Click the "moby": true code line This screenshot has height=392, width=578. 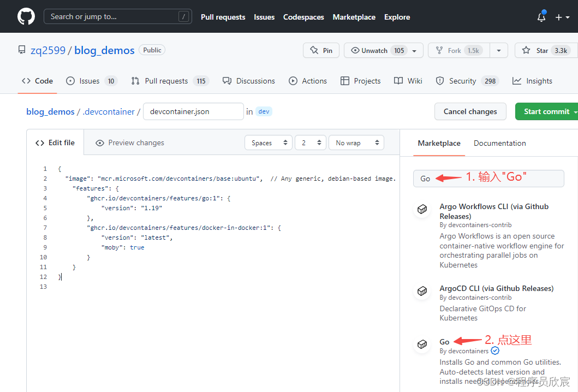[x=123, y=247]
